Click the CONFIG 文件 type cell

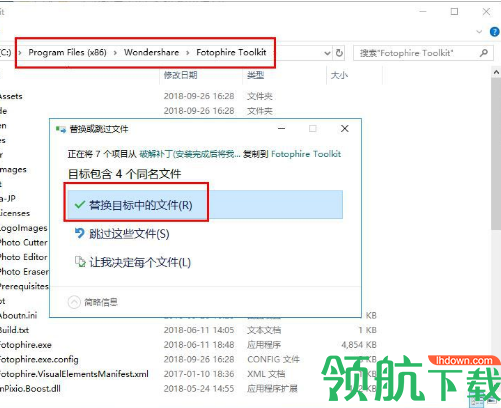273,359
